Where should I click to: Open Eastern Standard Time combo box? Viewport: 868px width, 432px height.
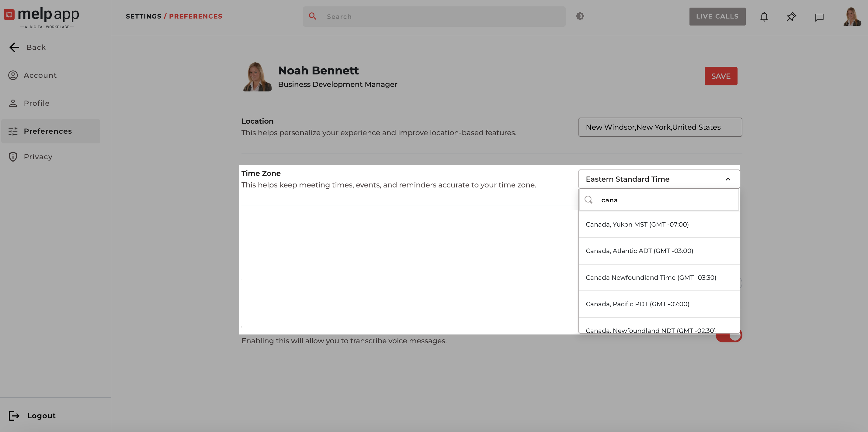click(659, 179)
